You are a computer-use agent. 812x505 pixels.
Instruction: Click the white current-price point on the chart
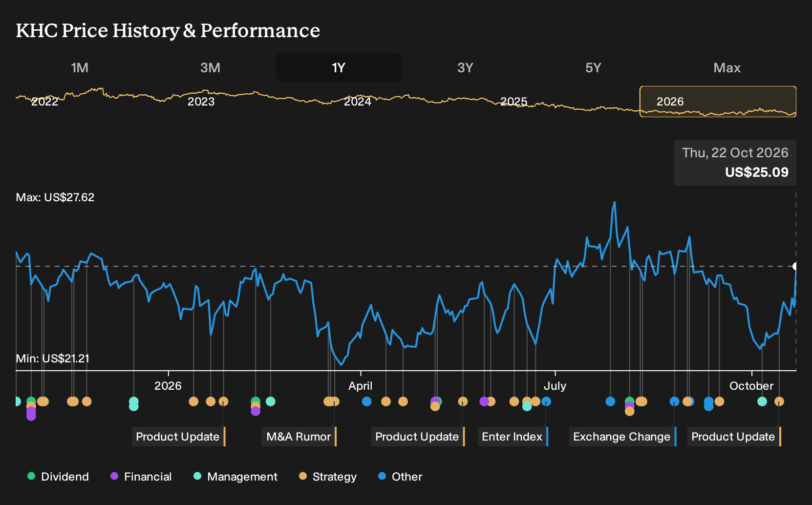tap(795, 266)
